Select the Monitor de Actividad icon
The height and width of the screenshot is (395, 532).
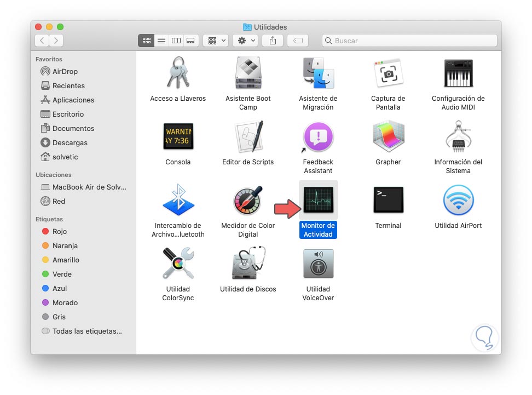(318, 200)
